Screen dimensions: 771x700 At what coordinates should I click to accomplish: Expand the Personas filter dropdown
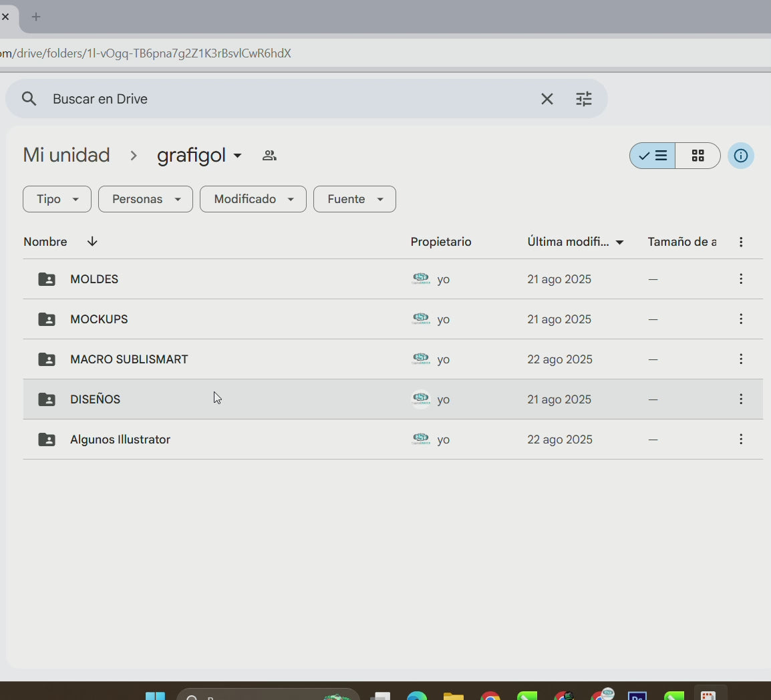146,199
